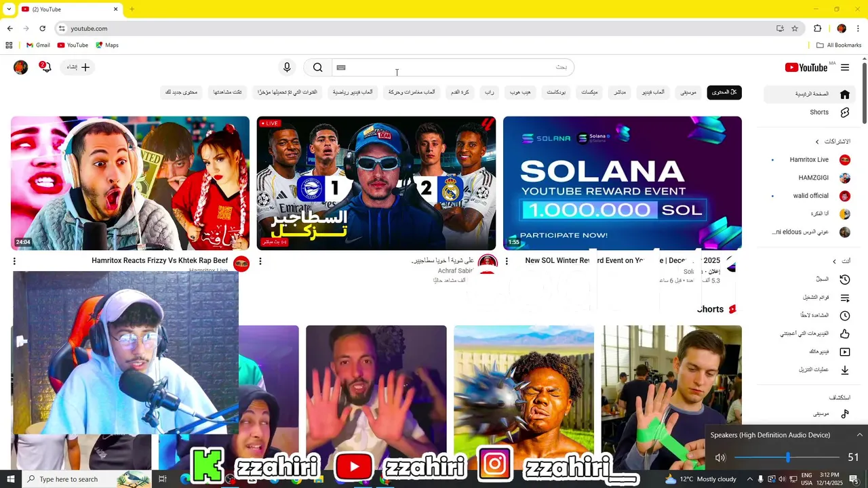Open the raised hands man Short

click(x=376, y=397)
